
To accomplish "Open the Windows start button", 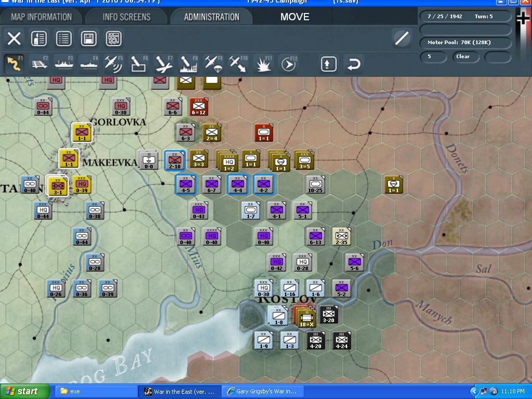I will click(24, 391).
